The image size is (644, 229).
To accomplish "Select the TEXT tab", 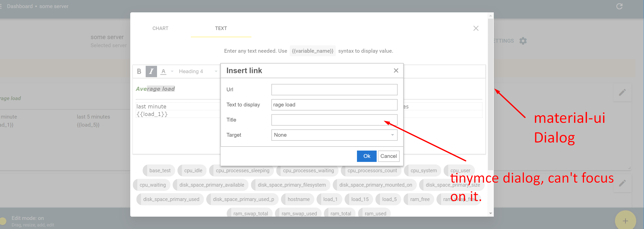I will [x=221, y=28].
